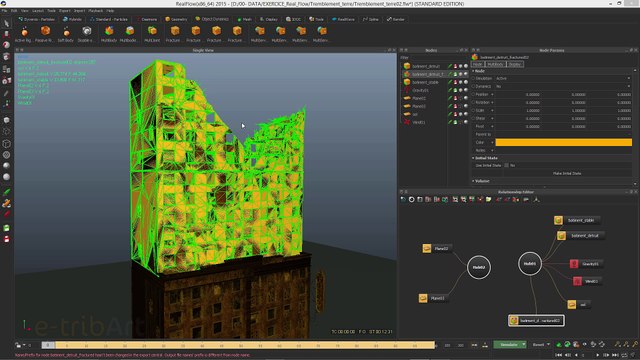Toggle the Dynamics parameter radio circle
Image resolution: width=640 pixels, height=360 pixels.
(474, 87)
